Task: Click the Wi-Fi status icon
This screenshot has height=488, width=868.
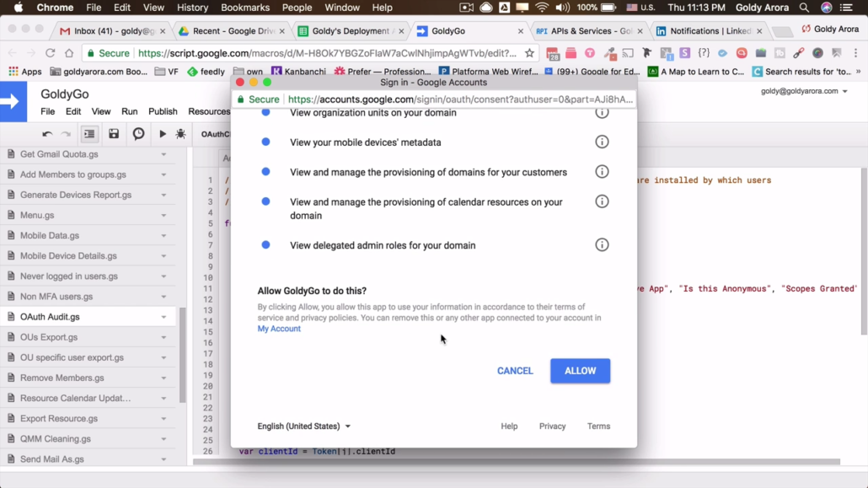Action: (542, 8)
